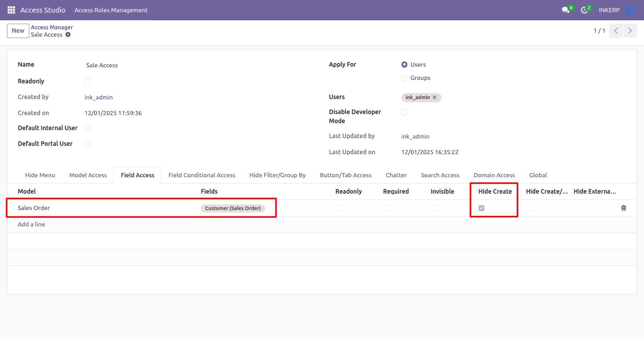The width and height of the screenshot is (644, 337).
Task: Open the Domain Access tab
Action: 494,175
